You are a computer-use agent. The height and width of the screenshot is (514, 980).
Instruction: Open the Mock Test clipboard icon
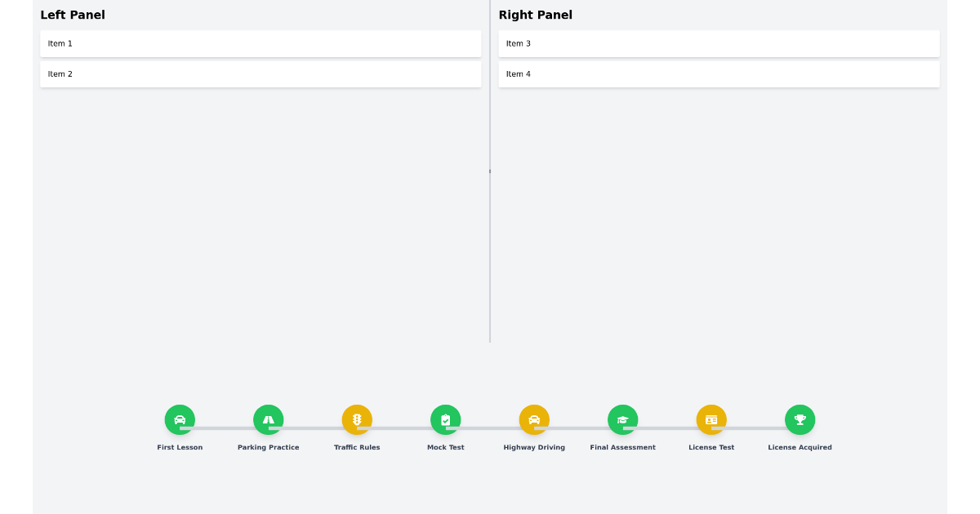[445, 419]
